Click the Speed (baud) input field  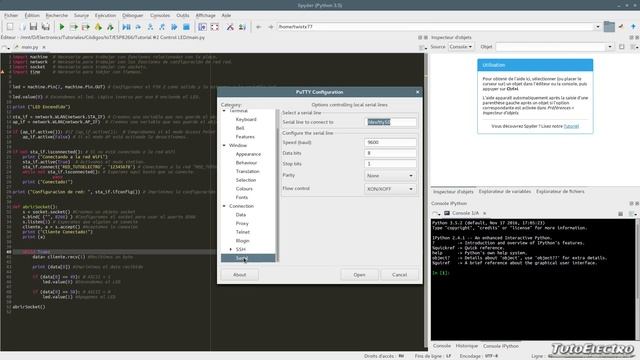tap(390, 142)
